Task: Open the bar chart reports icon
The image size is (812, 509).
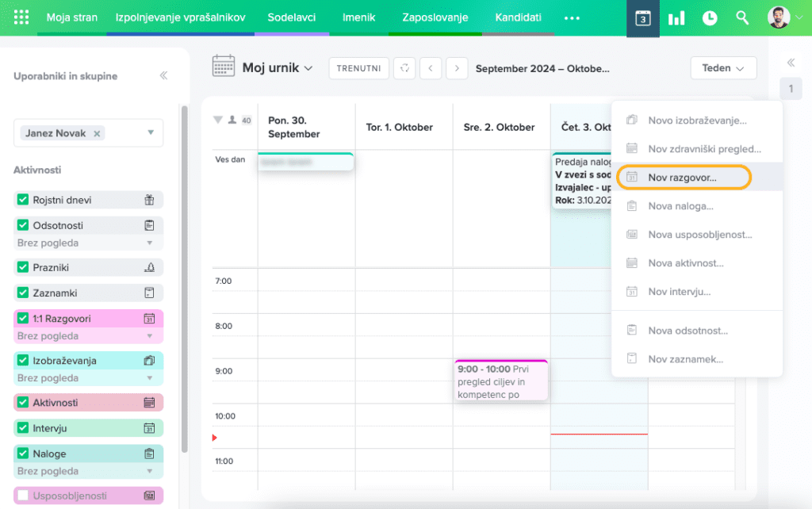Action: (676, 18)
